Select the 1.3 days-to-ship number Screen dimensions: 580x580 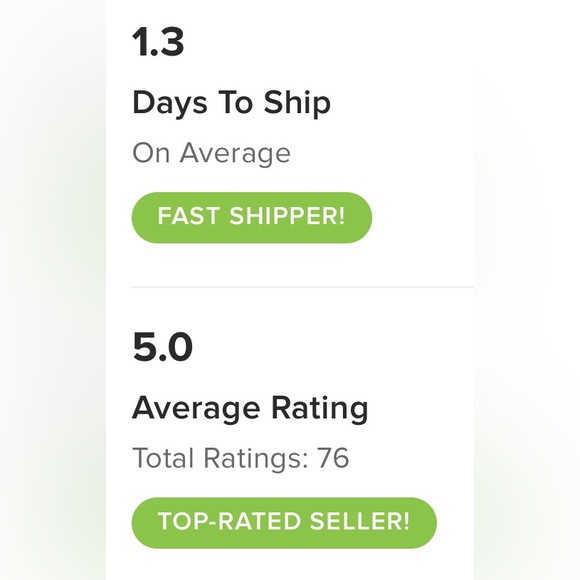pyautogui.click(x=158, y=42)
